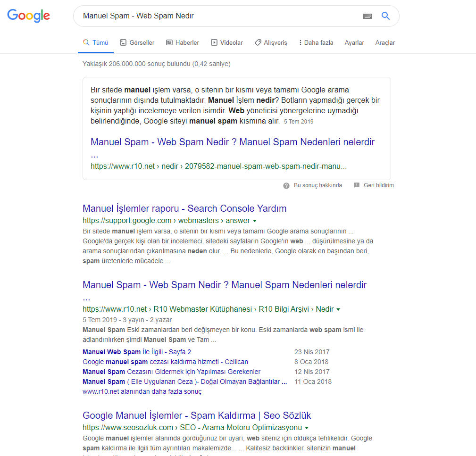Click the date 8 Oca 2018
This screenshot has width=476, height=456.
pyautogui.click(x=311, y=362)
